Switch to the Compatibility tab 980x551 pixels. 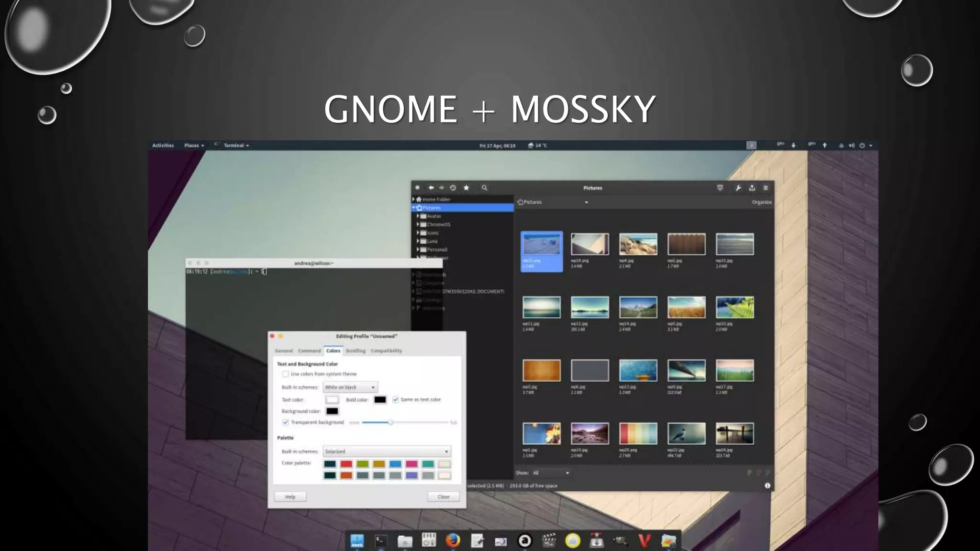pos(386,351)
